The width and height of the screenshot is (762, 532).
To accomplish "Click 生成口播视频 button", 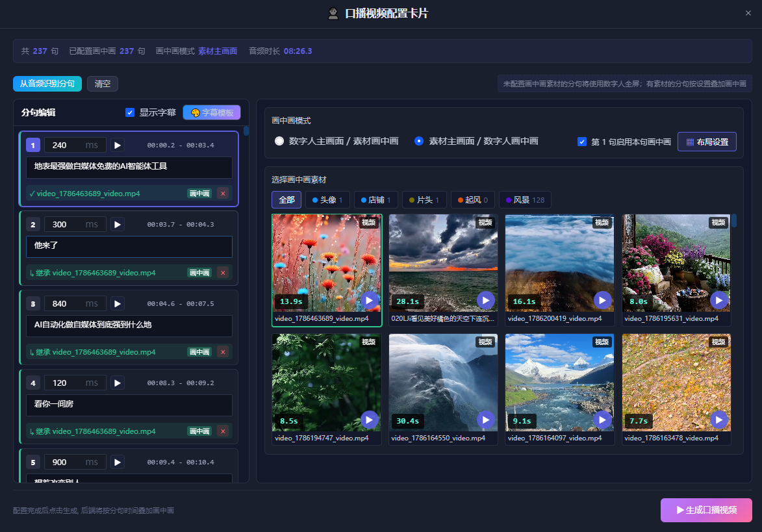I will click(x=706, y=510).
